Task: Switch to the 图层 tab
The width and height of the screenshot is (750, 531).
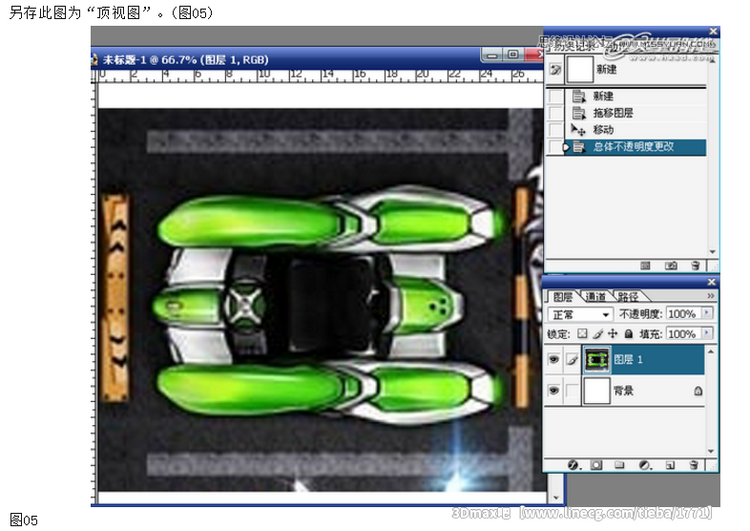Action: 562,297
